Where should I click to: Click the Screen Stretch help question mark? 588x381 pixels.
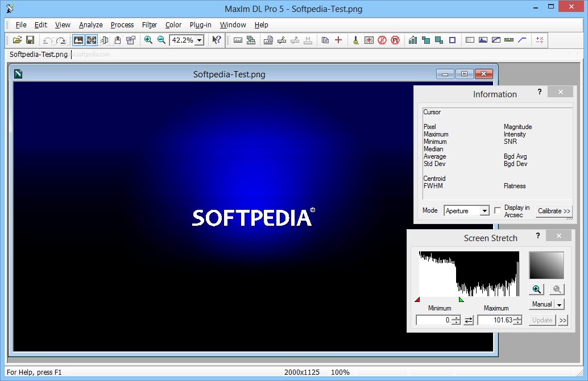pyautogui.click(x=538, y=235)
